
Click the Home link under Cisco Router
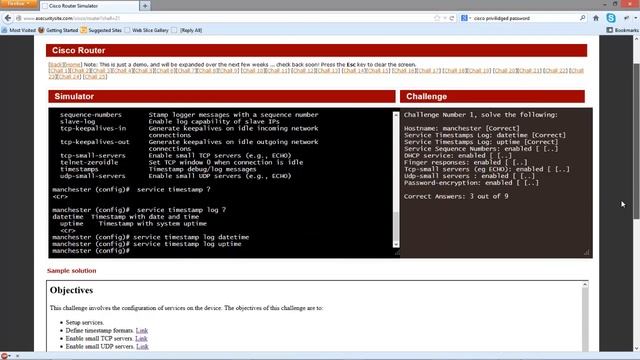(x=72, y=64)
